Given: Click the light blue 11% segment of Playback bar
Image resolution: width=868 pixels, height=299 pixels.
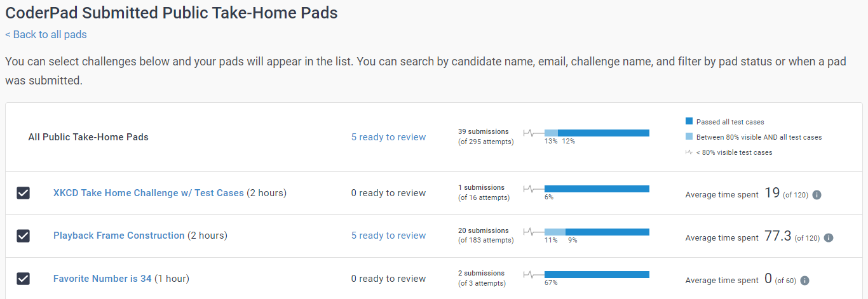Looking at the screenshot, I should 555,232.
